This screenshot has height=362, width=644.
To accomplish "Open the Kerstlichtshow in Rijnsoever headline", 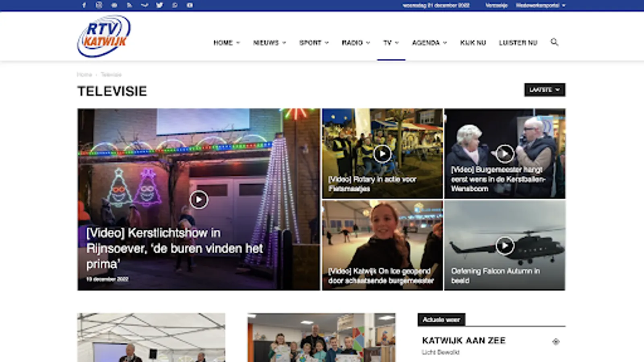I will [x=175, y=248].
